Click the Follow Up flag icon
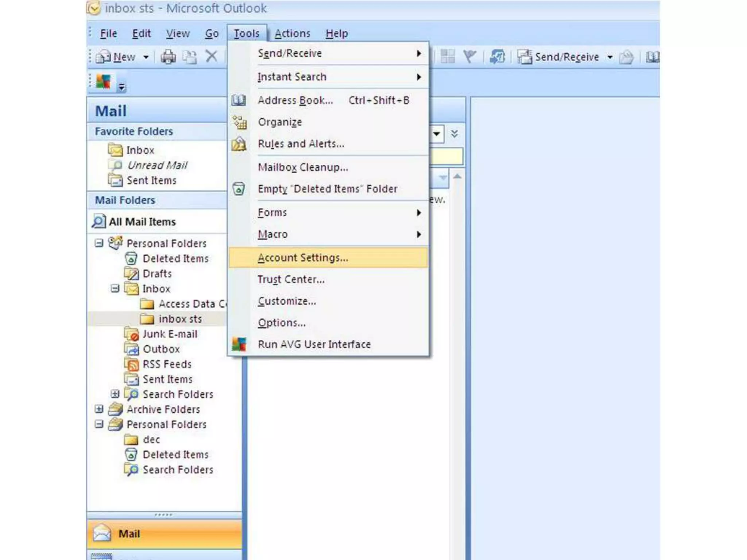 pyautogui.click(x=469, y=57)
